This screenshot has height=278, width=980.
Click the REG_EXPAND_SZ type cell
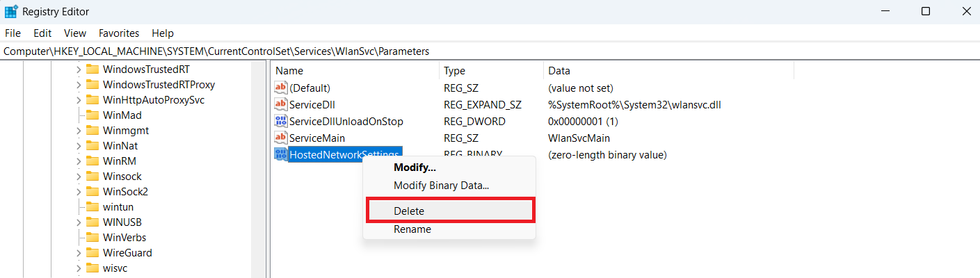pyautogui.click(x=483, y=104)
